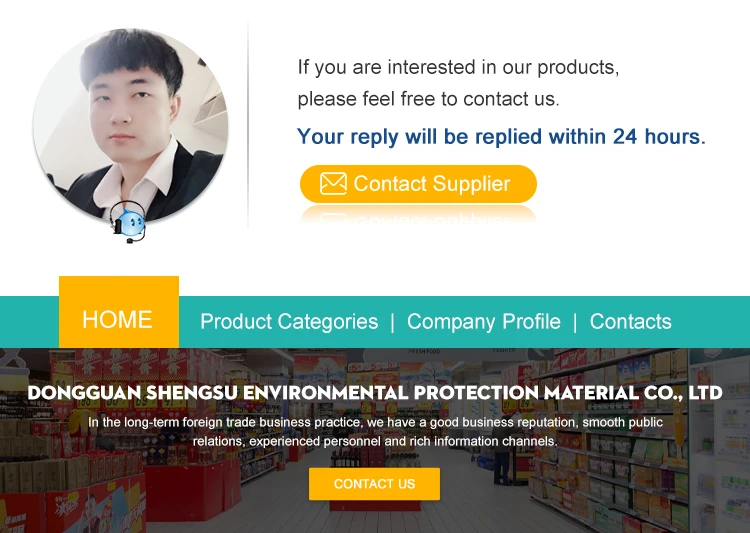This screenshot has height=533, width=750.
Task: Click the teal navigation bar right of Contacts
Action: point(712,322)
